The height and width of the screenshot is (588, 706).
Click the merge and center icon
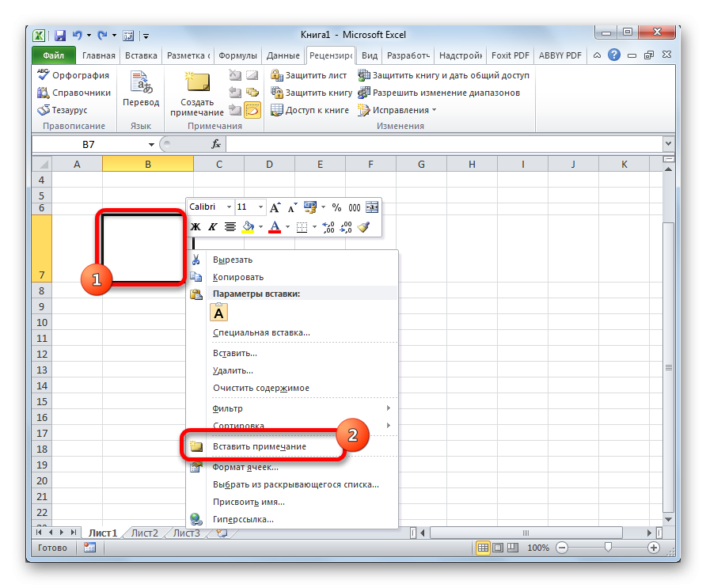pyautogui.click(x=372, y=207)
